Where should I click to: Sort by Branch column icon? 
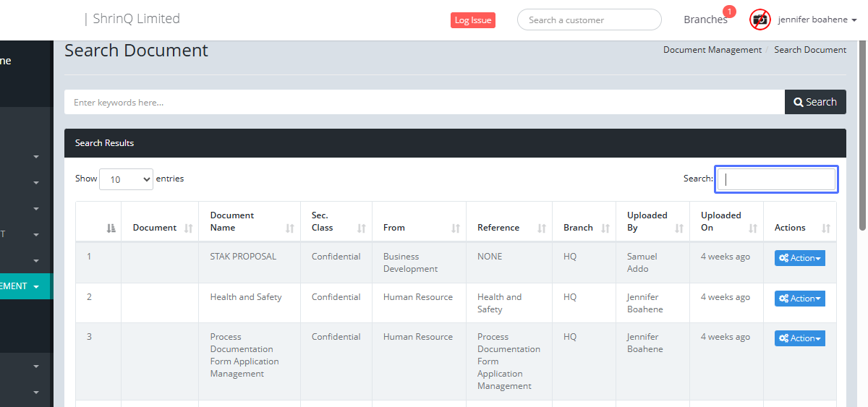pyautogui.click(x=606, y=228)
